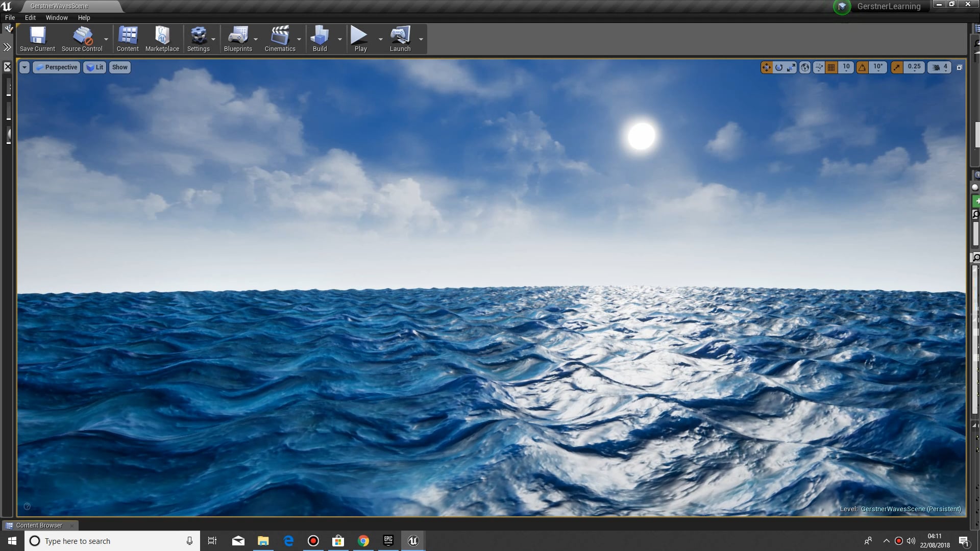This screenshot has width=980, height=551.
Task: Open the Edit menu
Action: 30,17
